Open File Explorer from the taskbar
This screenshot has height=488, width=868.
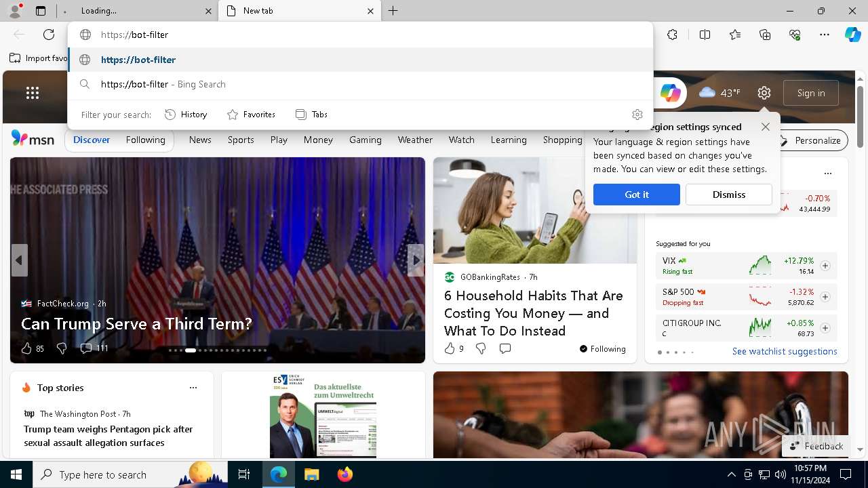pyautogui.click(x=311, y=474)
